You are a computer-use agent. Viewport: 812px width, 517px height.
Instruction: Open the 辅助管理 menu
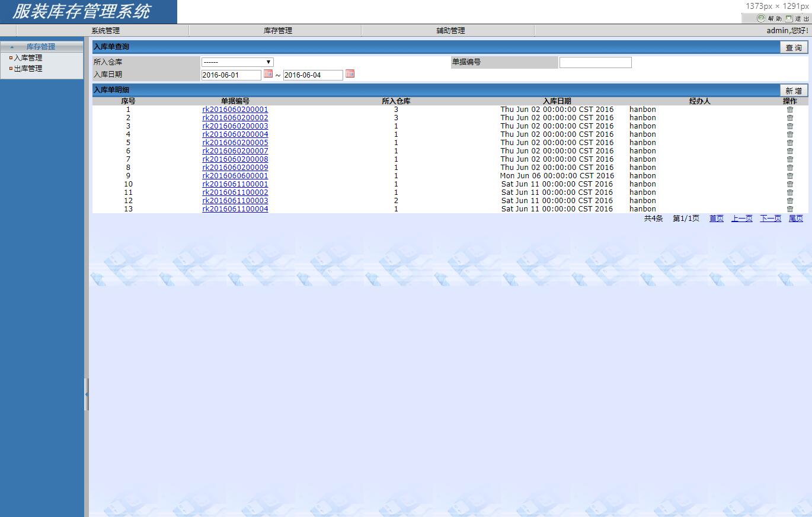point(450,31)
